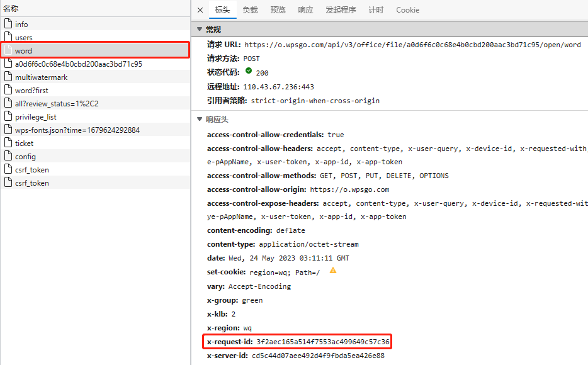The width and height of the screenshot is (588, 365).
Task: Click the set-cookie warning triangle icon
Action: click(x=333, y=271)
